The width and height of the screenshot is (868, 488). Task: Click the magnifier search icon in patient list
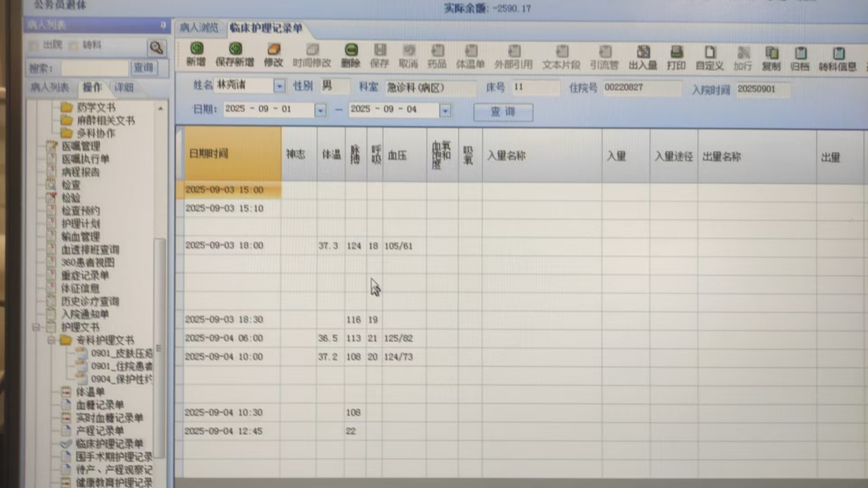[x=156, y=47]
